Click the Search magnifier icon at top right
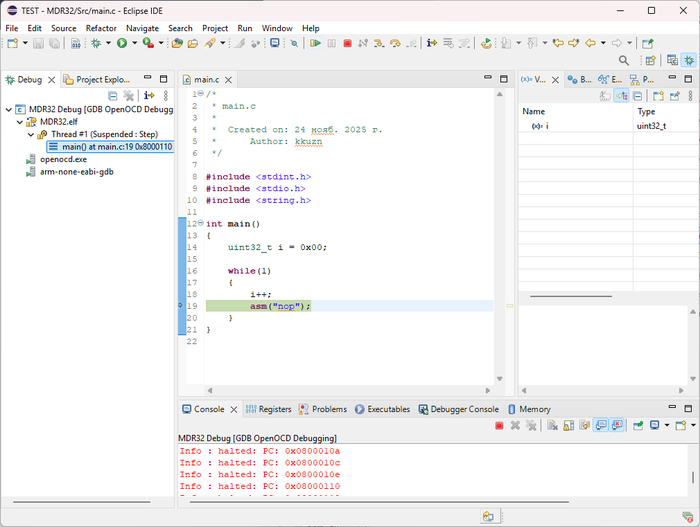Image resolution: width=700 pixels, height=527 pixels. 624,61
